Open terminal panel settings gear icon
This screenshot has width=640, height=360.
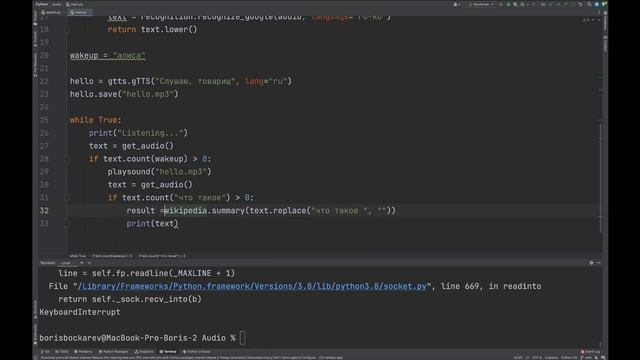click(591, 263)
